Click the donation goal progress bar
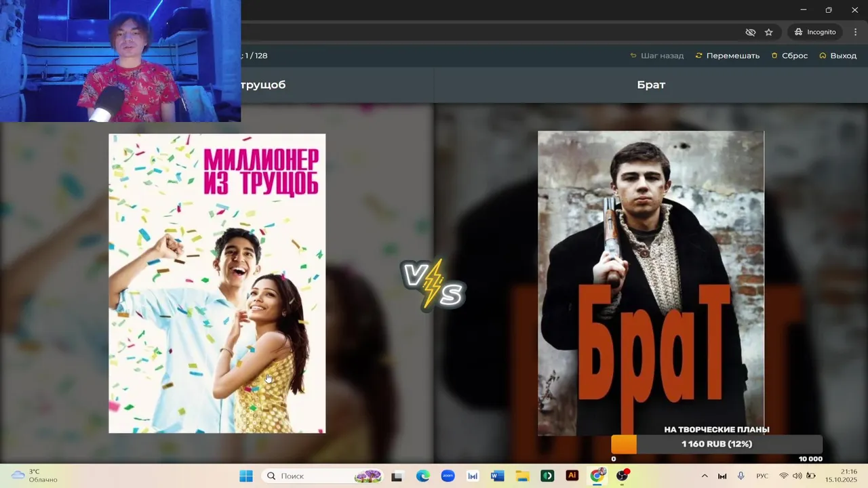Screen dimensions: 868x488 717,444
